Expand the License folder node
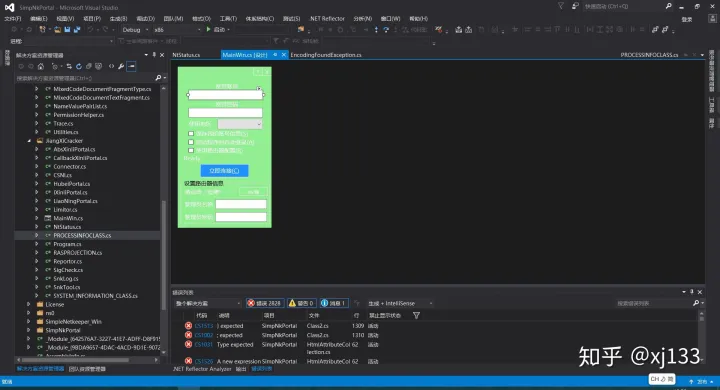This screenshot has width=720, height=390. coord(28,304)
